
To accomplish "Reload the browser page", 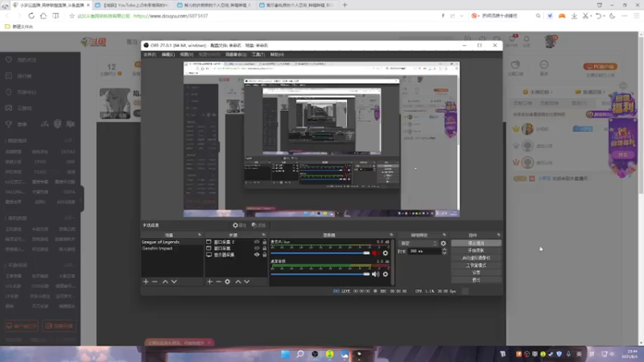I will (x=31, y=15).
